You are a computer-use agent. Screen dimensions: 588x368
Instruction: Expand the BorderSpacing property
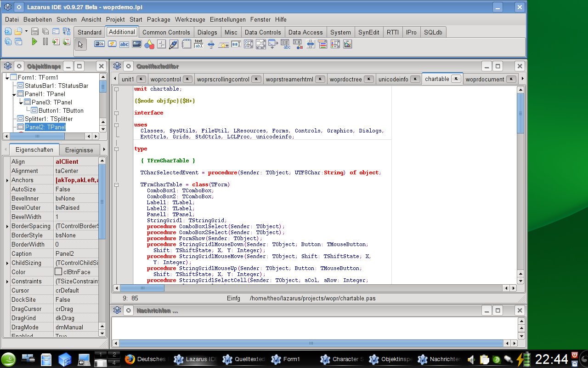tap(7, 226)
